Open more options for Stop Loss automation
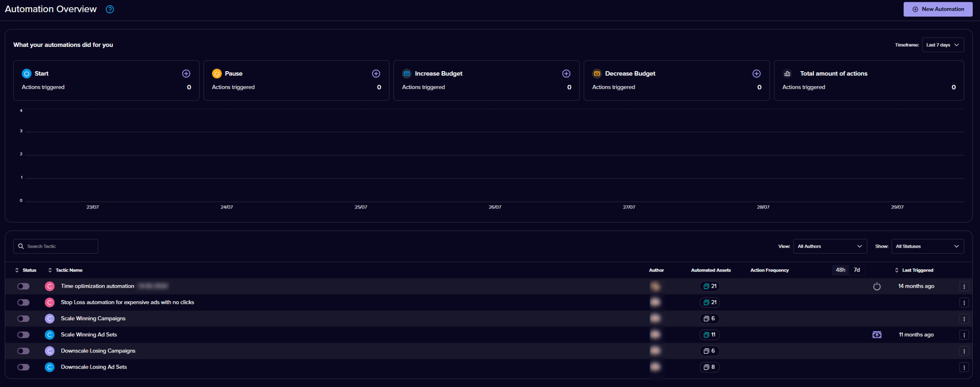This screenshot has width=980, height=387. coord(964,303)
